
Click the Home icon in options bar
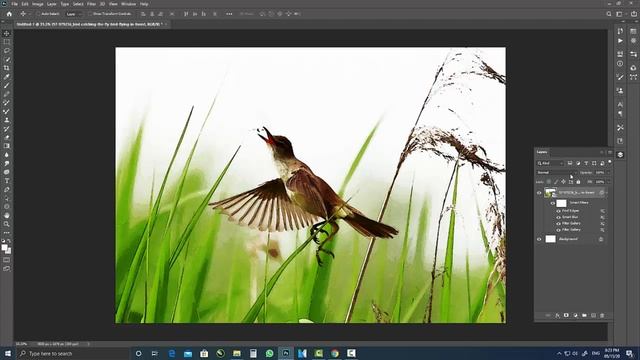pyautogui.click(x=9, y=14)
